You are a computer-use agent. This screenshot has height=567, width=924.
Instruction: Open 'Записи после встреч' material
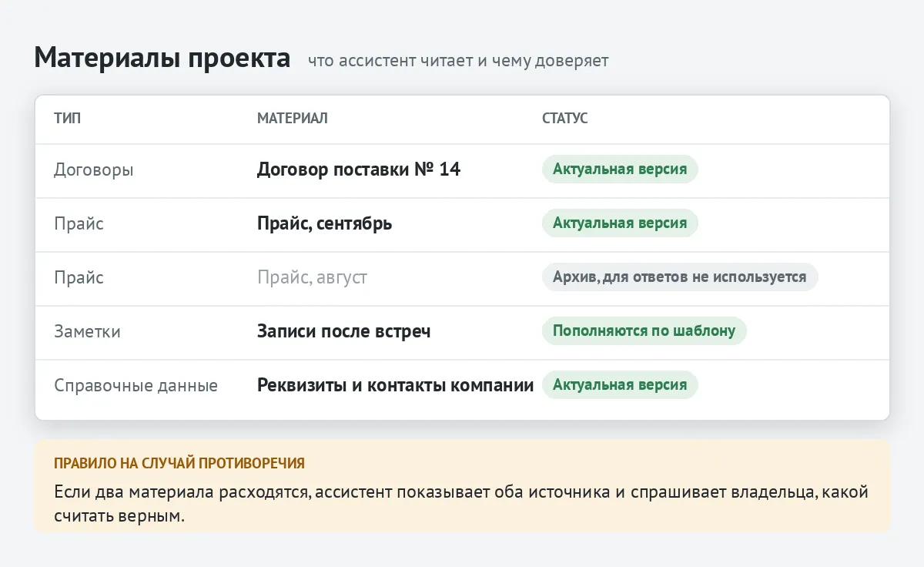point(343,331)
